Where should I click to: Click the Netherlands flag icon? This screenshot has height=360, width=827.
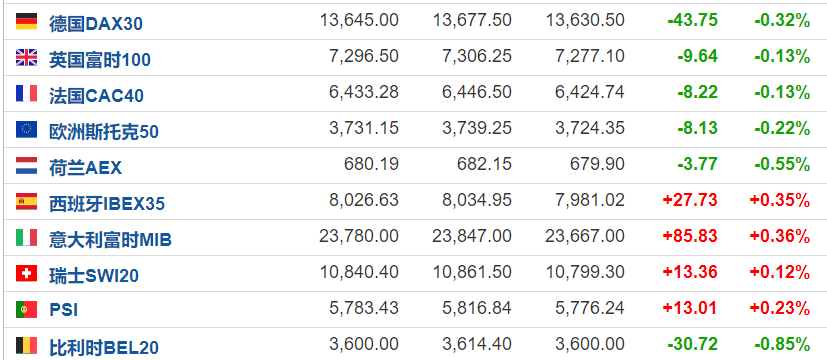[26, 165]
